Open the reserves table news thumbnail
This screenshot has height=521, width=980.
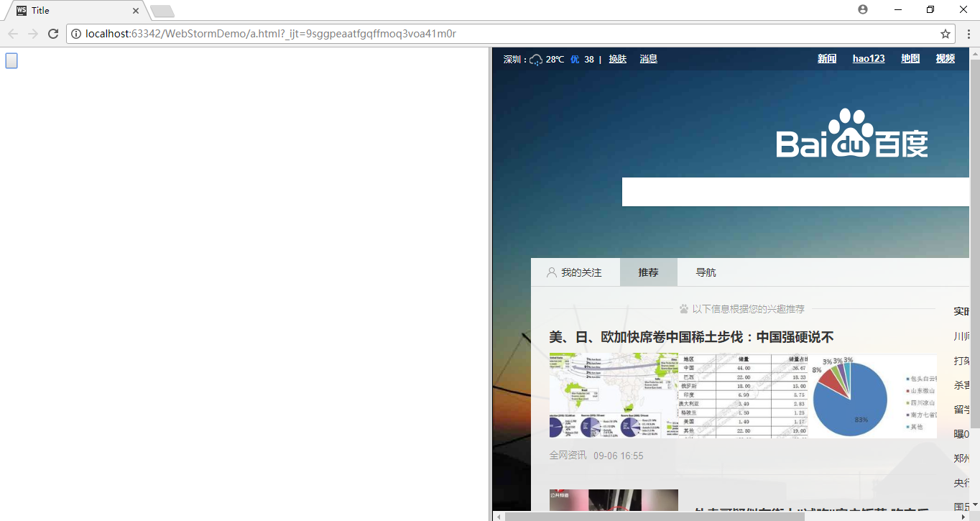[743, 396]
